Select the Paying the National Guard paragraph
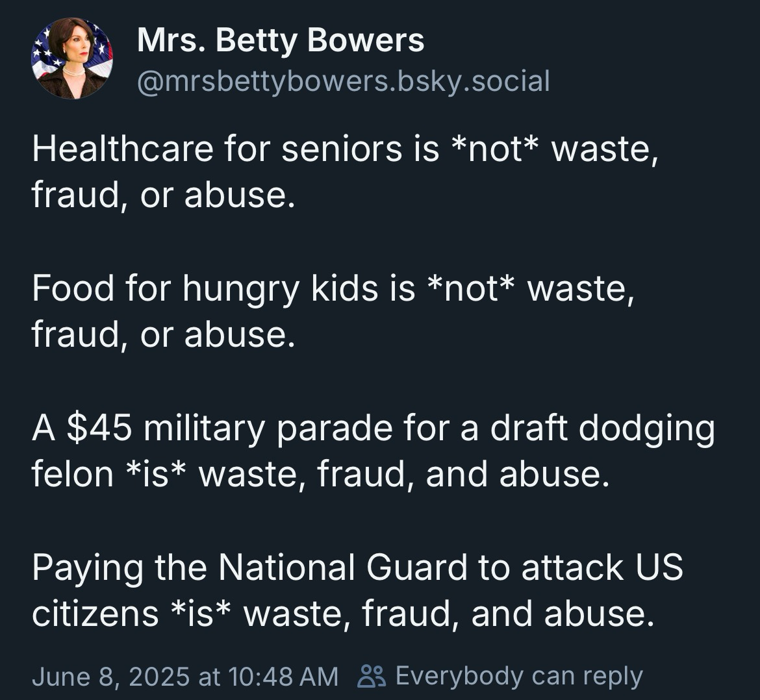 coord(357,590)
